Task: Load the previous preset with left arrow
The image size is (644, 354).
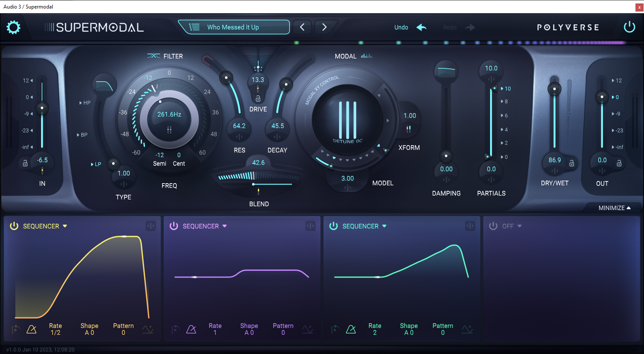Action: [302, 27]
